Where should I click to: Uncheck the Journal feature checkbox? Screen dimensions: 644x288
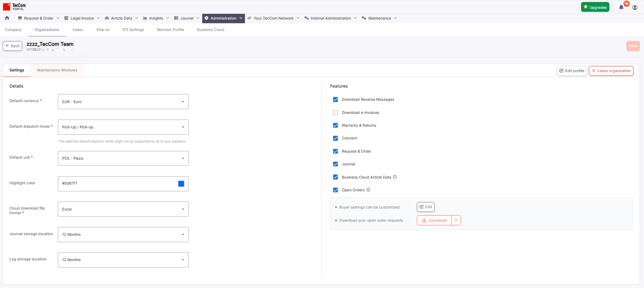[335, 164]
